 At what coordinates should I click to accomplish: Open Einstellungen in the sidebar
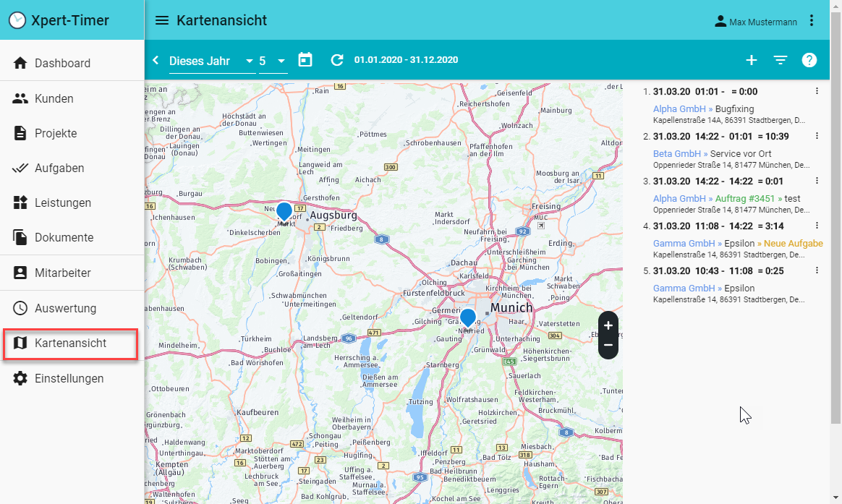point(69,378)
